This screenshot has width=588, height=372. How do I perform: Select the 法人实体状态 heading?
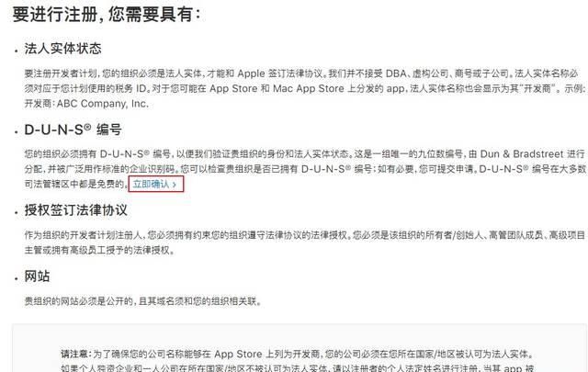(63, 48)
